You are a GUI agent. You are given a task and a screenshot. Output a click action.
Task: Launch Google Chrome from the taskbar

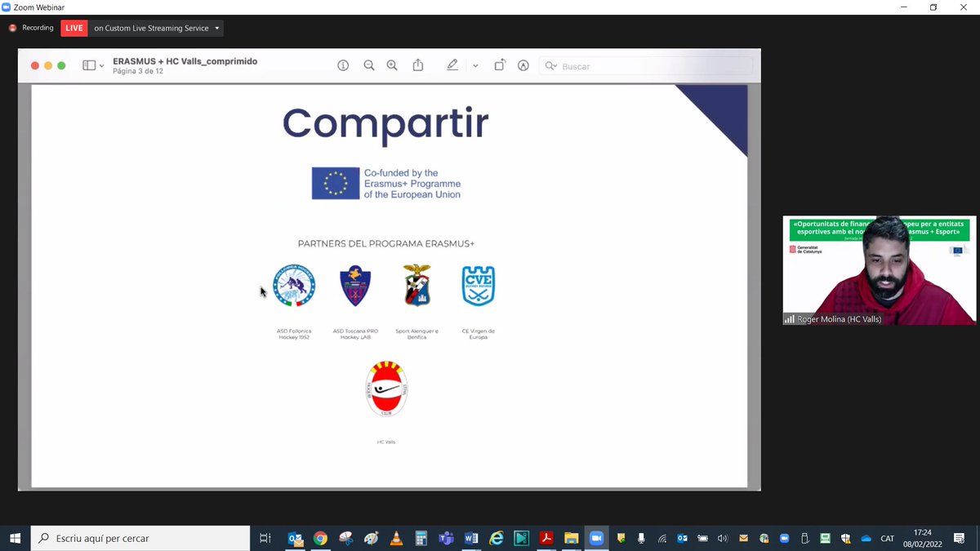(320, 538)
